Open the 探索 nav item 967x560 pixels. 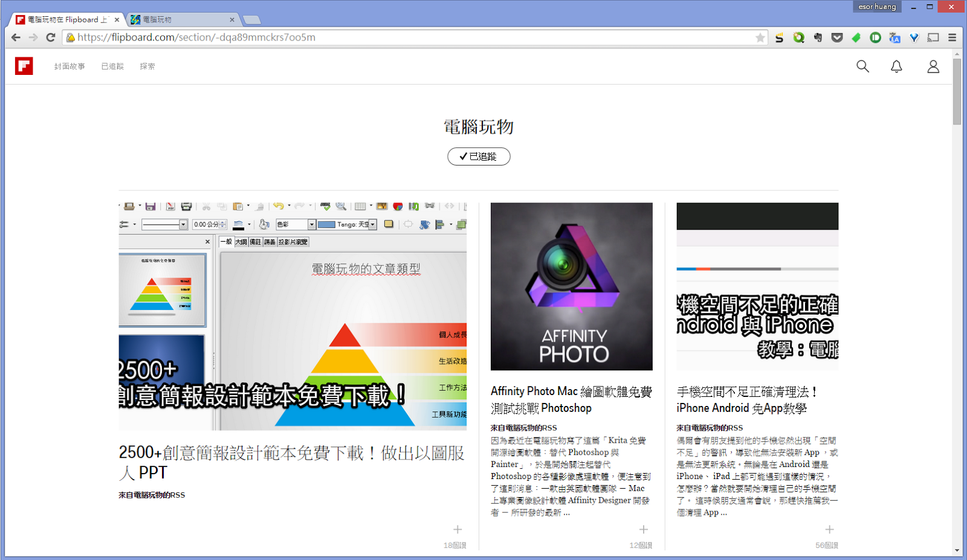147,66
